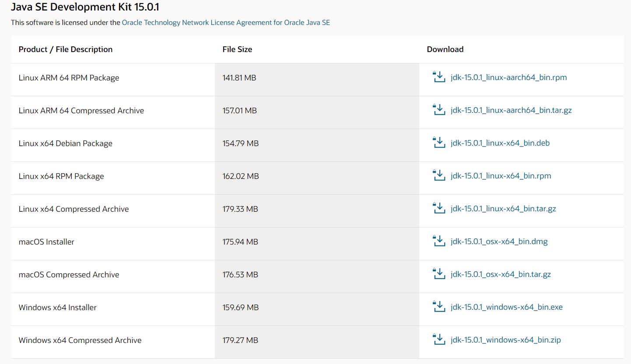631x364 pixels.
Task: Select the Windows x64 Compressed Archive text
Action: pyautogui.click(x=80, y=340)
